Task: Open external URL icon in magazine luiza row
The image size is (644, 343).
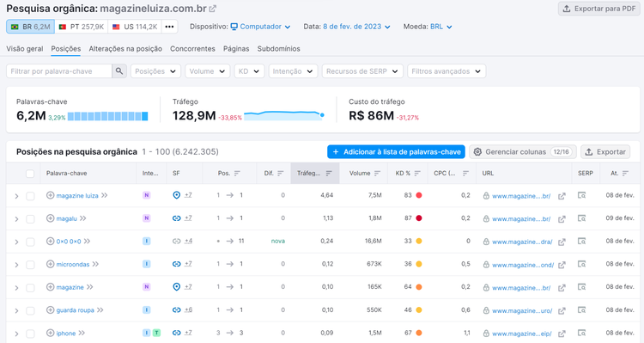Action: tap(562, 196)
